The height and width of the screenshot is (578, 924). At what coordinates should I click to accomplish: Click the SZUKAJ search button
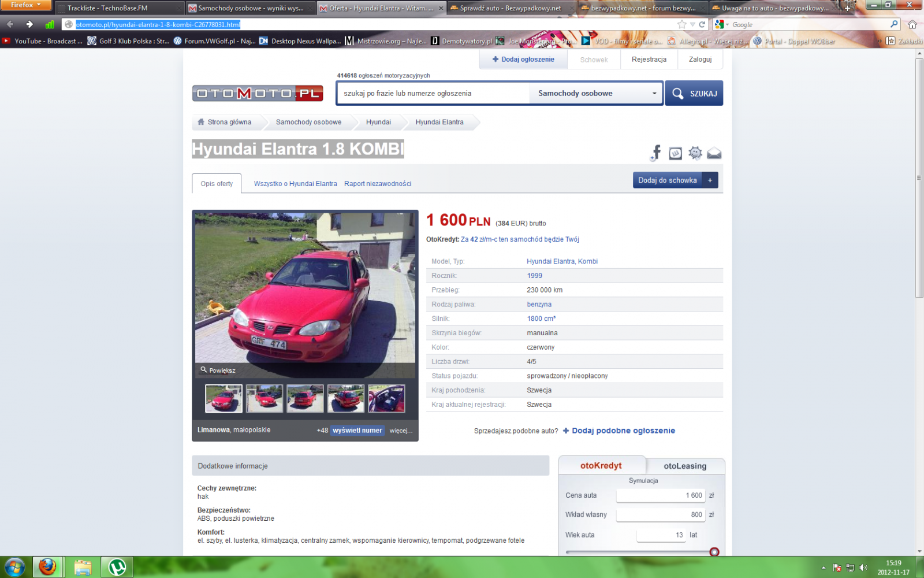pyautogui.click(x=694, y=93)
